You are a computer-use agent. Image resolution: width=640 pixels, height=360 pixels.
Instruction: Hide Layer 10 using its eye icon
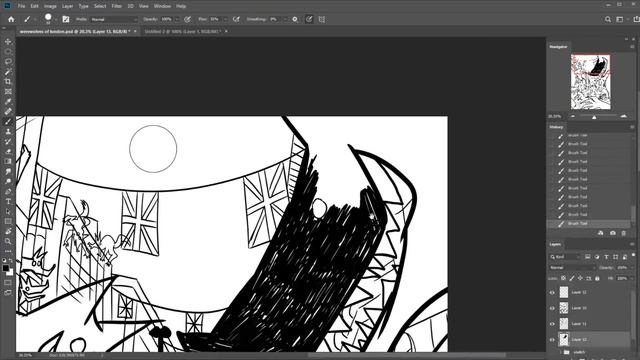coord(552,308)
